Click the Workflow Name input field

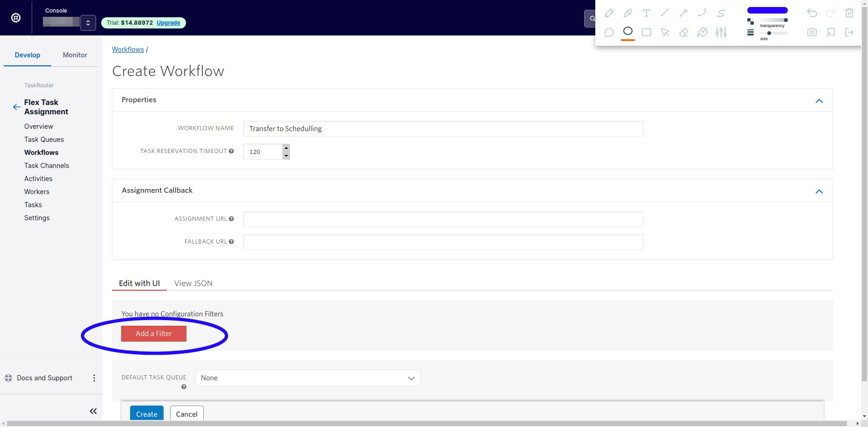[x=443, y=129]
